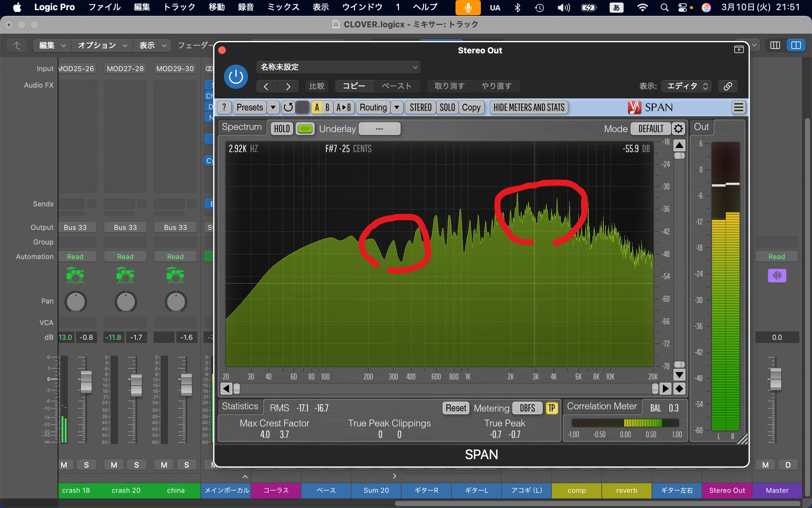Open the SPAN hamburger menu
Viewport: 812px width, 508px height.
738,108
